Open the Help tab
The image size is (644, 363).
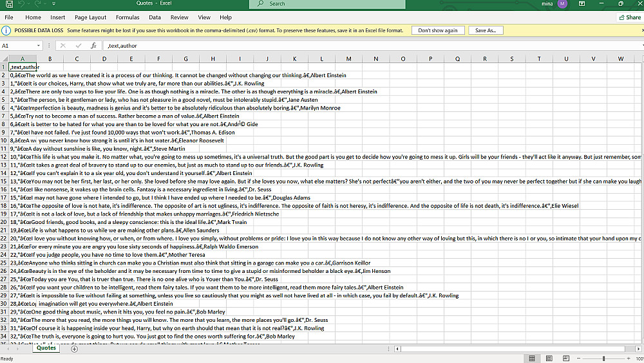(225, 17)
